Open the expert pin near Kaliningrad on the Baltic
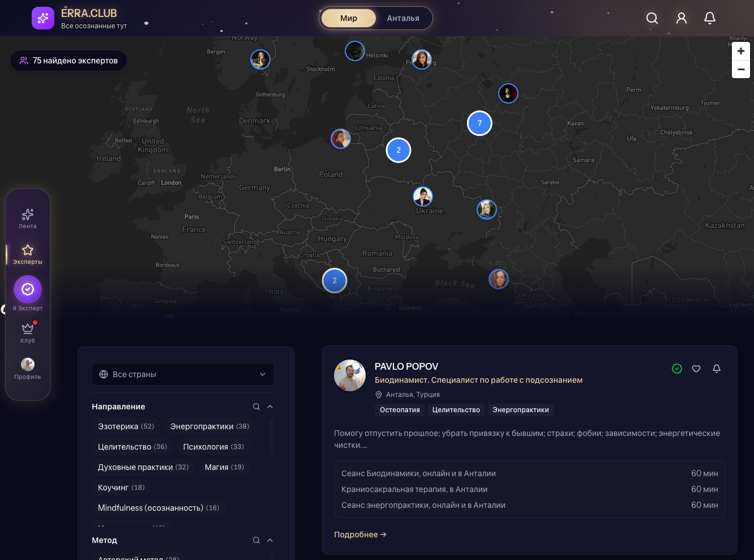Screen dimensions: 754x560 (341, 139)
